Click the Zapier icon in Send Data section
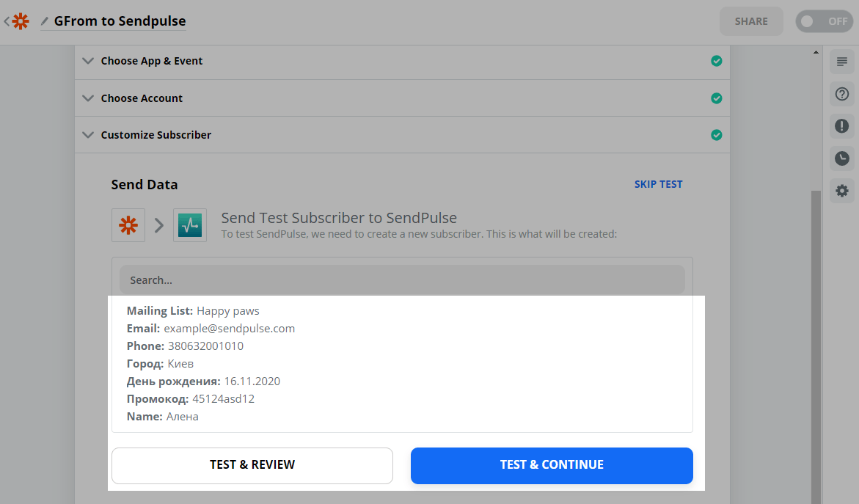The image size is (859, 504). click(128, 225)
